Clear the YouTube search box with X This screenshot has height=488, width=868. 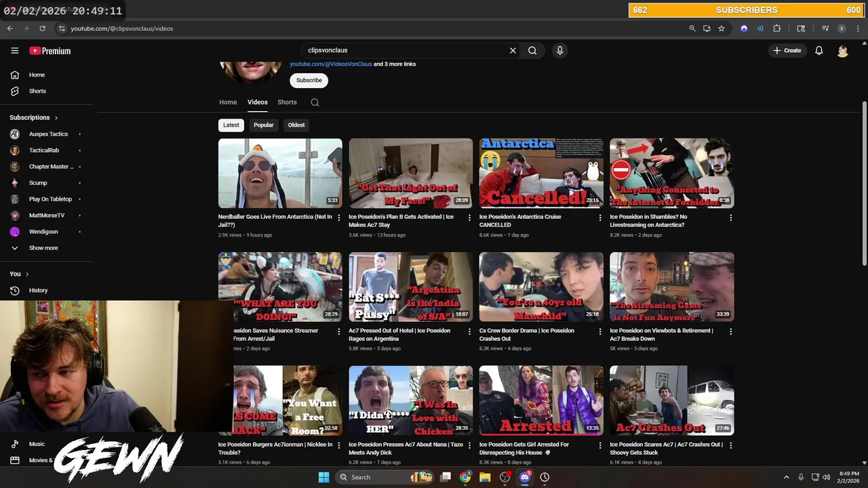pyautogui.click(x=513, y=50)
